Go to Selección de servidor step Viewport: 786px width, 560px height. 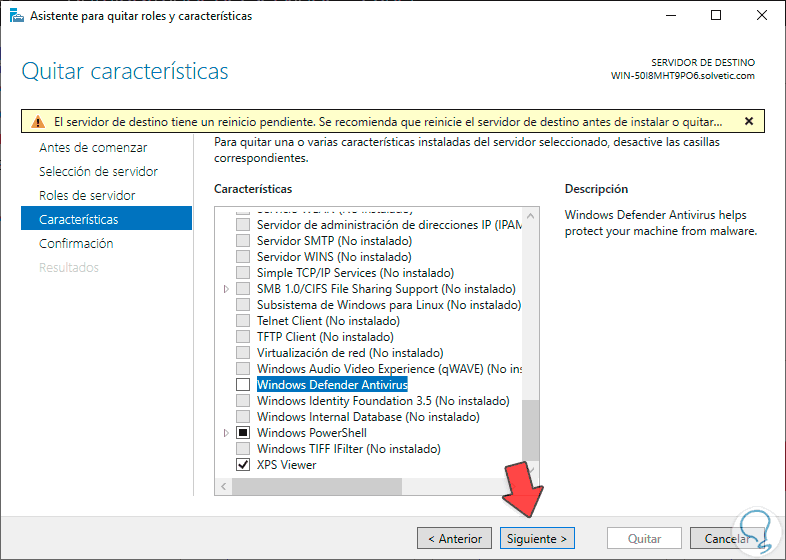[98, 171]
